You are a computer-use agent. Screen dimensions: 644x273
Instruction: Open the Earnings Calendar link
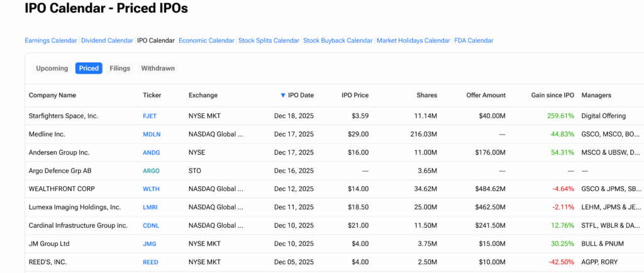tap(50, 40)
